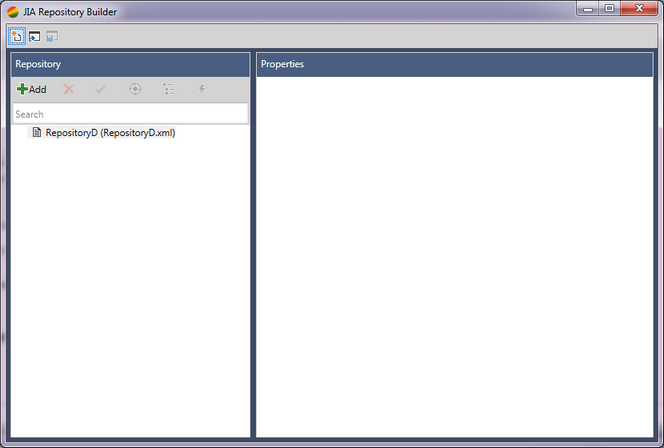Click the red X delete icon

68,89
